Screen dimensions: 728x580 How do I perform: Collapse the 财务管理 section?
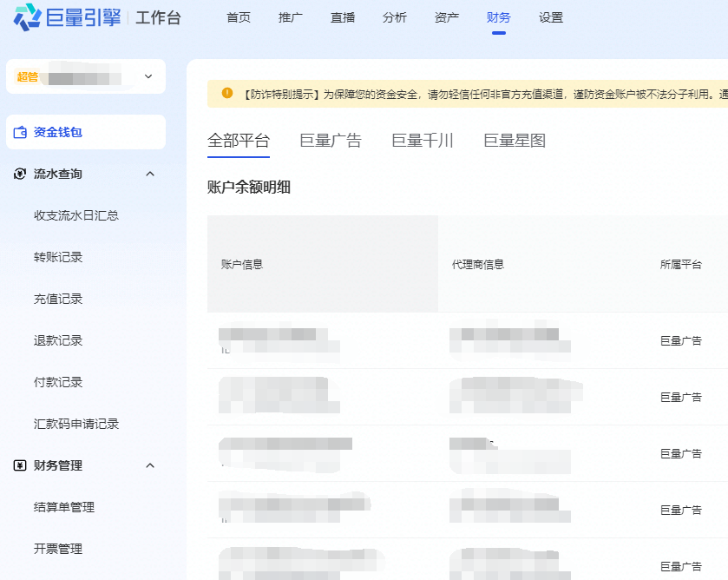pyautogui.click(x=150, y=465)
